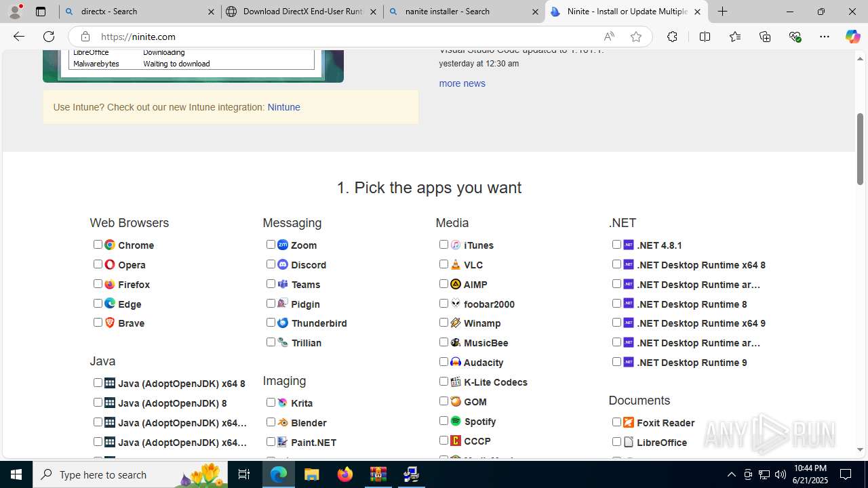This screenshot has height=488, width=868.
Task: Open Copilot sidebar icon
Action: click(852, 37)
